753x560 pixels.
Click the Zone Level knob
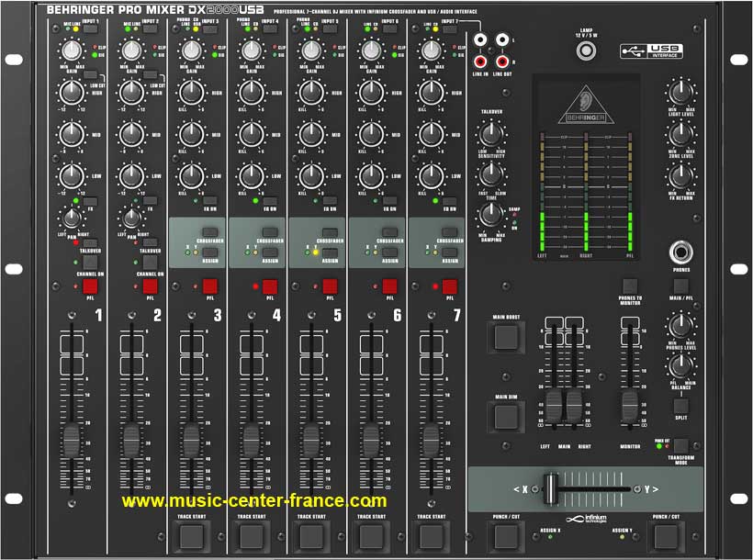coord(680,134)
